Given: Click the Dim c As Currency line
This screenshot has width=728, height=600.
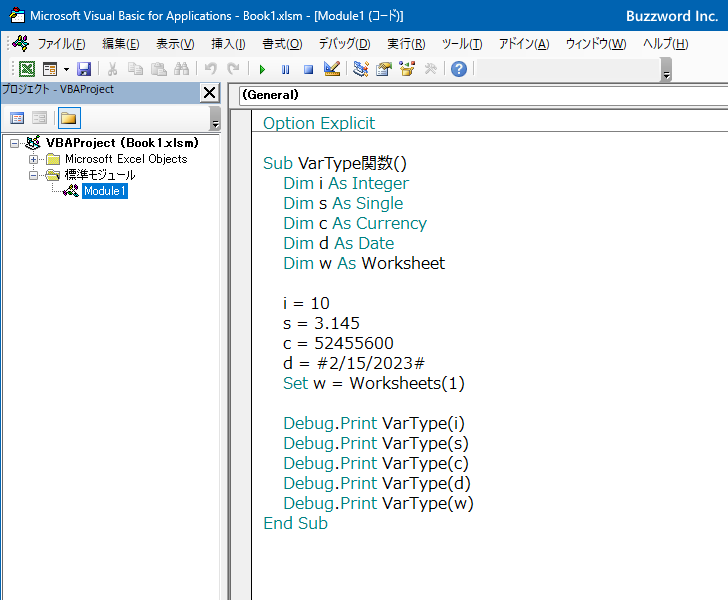Looking at the screenshot, I should 355,223.
